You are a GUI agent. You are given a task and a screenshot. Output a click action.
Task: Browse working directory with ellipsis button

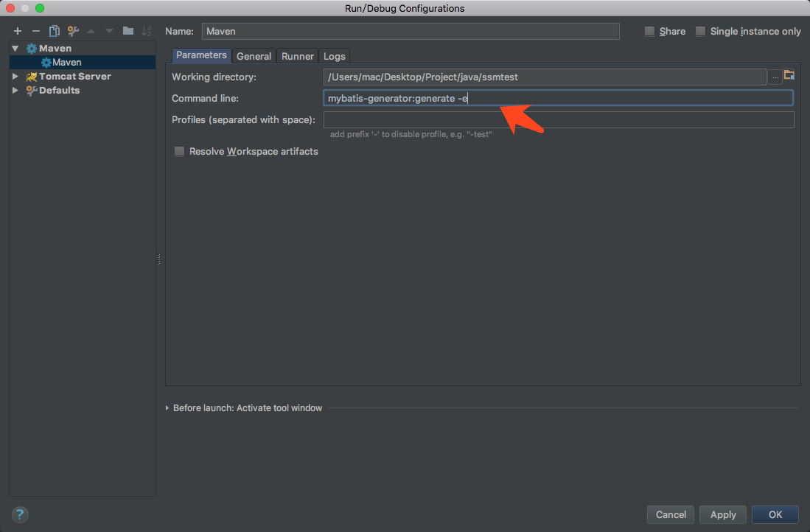[x=775, y=77]
